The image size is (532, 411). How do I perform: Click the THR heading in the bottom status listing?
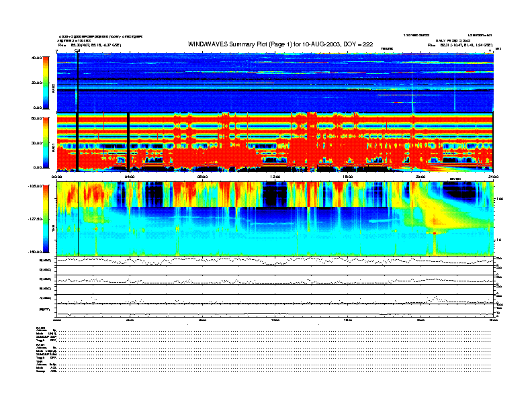point(39,361)
